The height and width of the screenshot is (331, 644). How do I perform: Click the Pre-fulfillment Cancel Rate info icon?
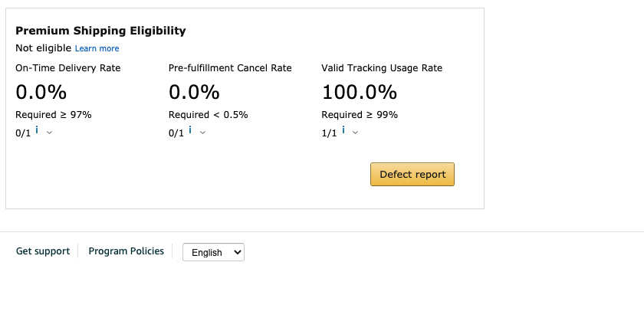pos(190,130)
